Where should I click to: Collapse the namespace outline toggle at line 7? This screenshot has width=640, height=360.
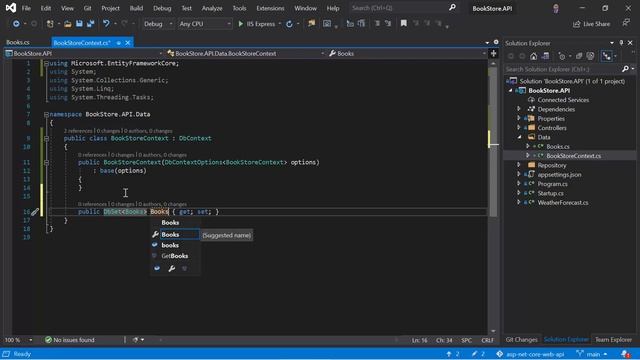(46, 114)
